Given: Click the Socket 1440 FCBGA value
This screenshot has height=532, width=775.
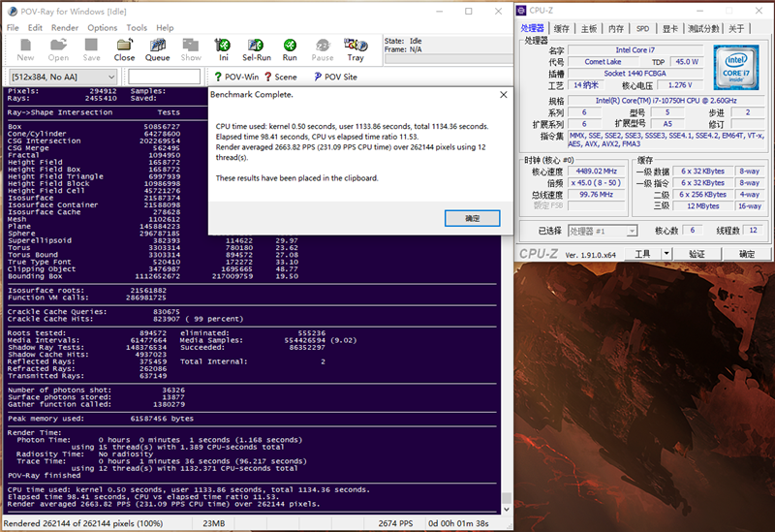Looking at the screenshot, I should pos(635,74).
